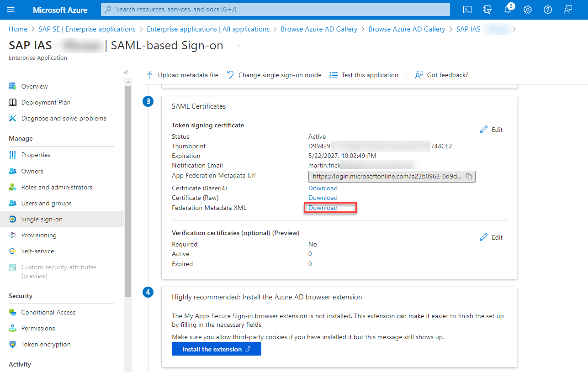Click the Permissions icon
588x372 pixels.
coord(13,328)
